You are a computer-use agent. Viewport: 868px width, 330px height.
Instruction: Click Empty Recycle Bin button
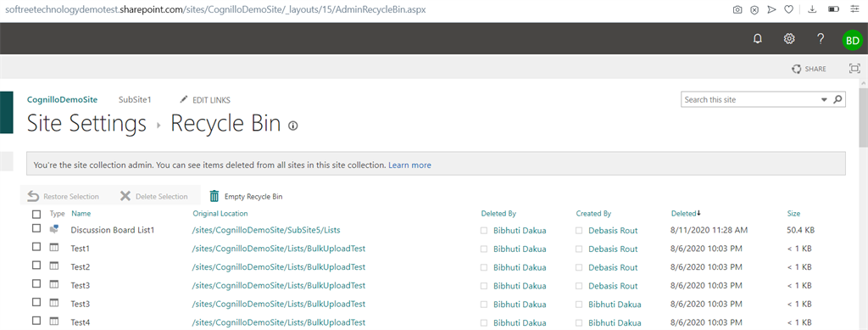[x=247, y=197]
